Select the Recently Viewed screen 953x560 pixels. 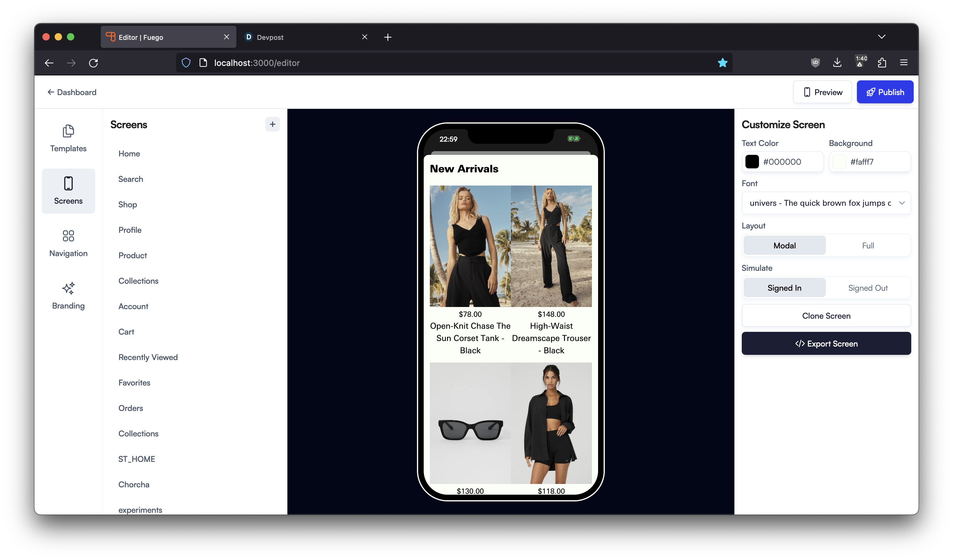(x=148, y=357)
